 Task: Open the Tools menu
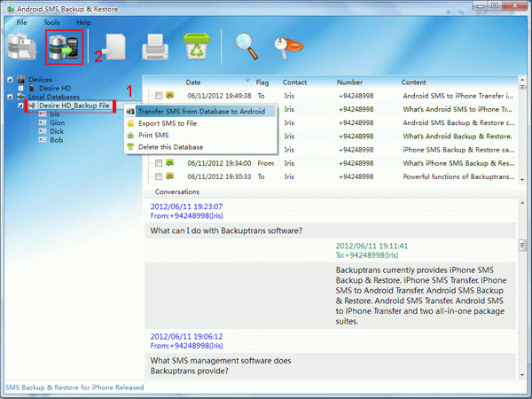coord(51,22)
